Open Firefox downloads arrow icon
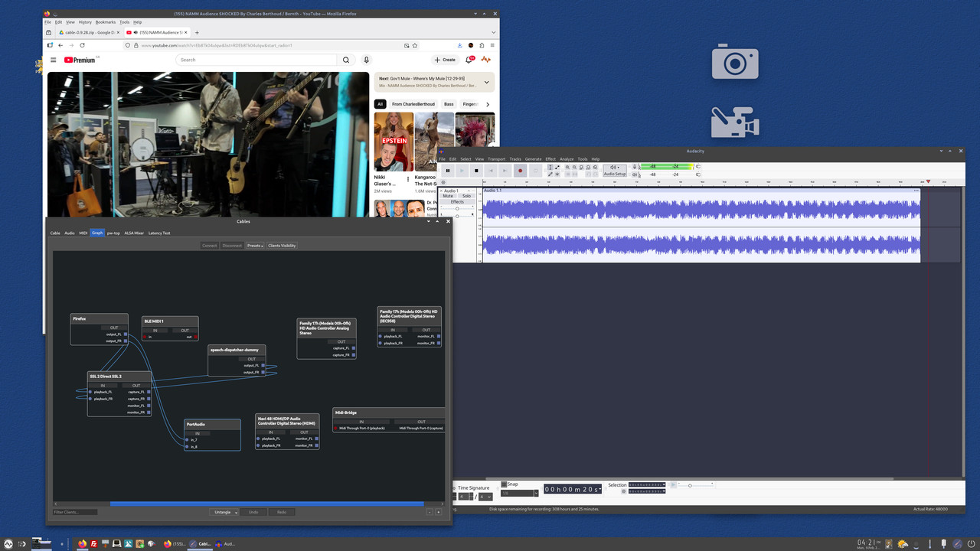This screenshot has height=551, width=980. click(x=459, y=45)
